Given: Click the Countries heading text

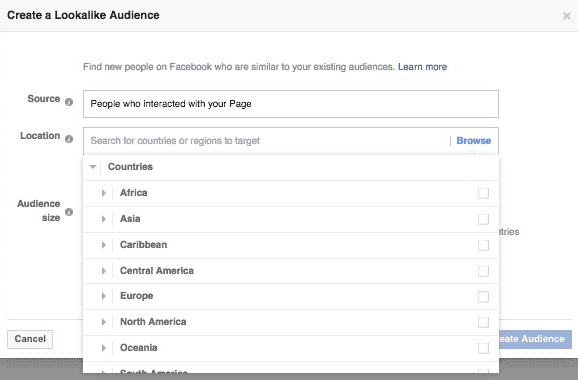Looking at the screenshot, I should tap(130, 167).
